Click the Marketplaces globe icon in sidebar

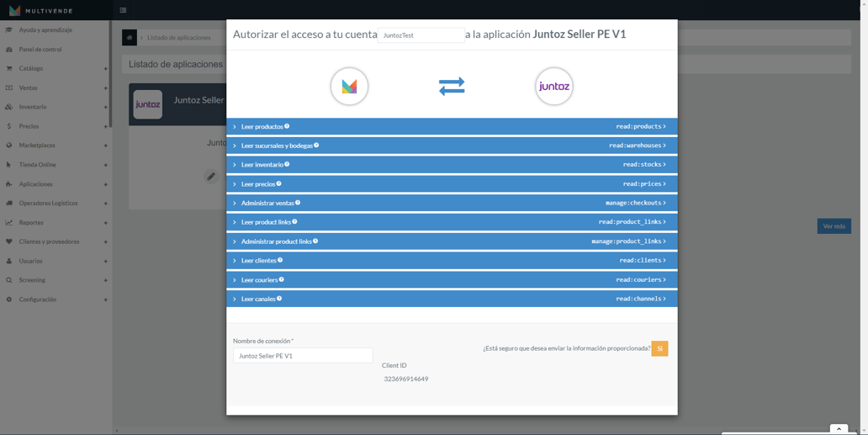click(9, 146)
